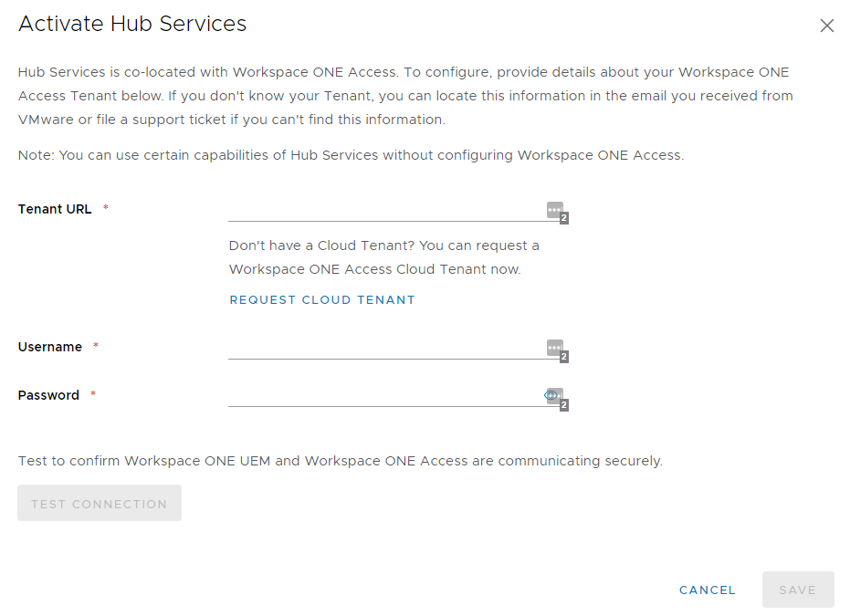Click the "Test to confirm" description text
The height and width of the screenshot is (616, 850).
point(340,461)
